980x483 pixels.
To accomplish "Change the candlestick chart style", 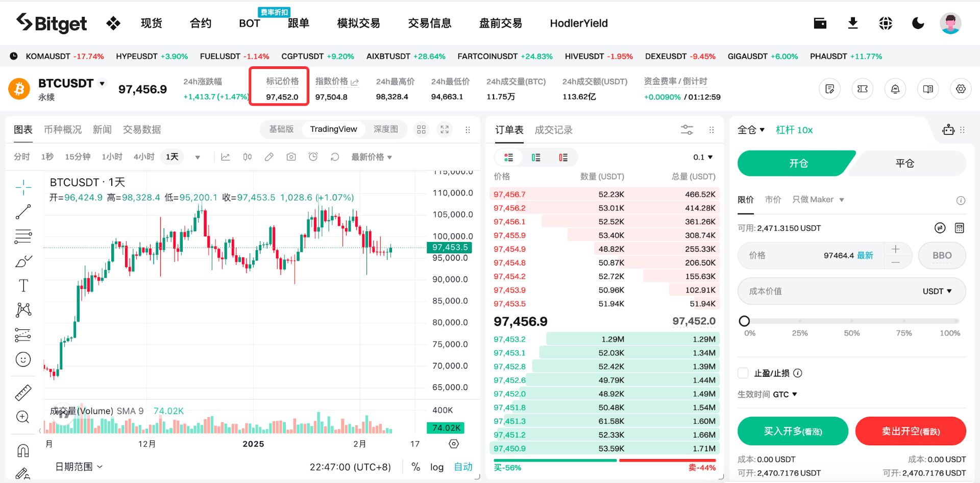I will pos(248,157).
